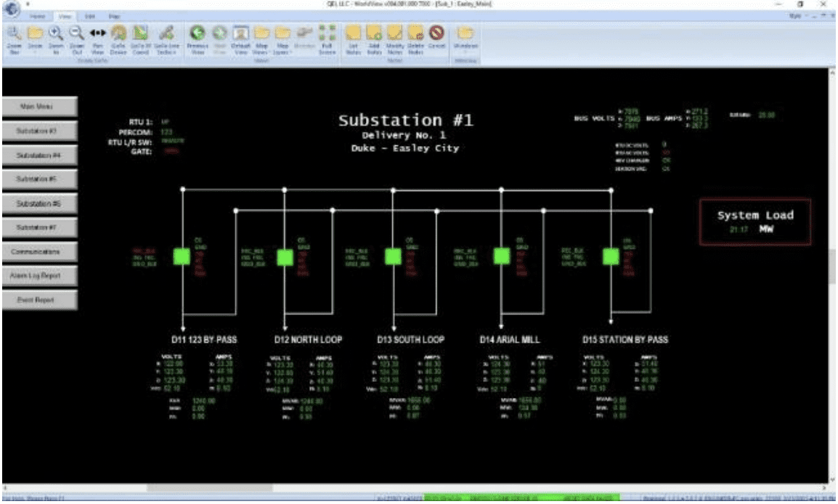The width and height of the screenshot is (838, 504).
Task: Click the RTU L/R SW status label
Action: click(x=130, y=142)
